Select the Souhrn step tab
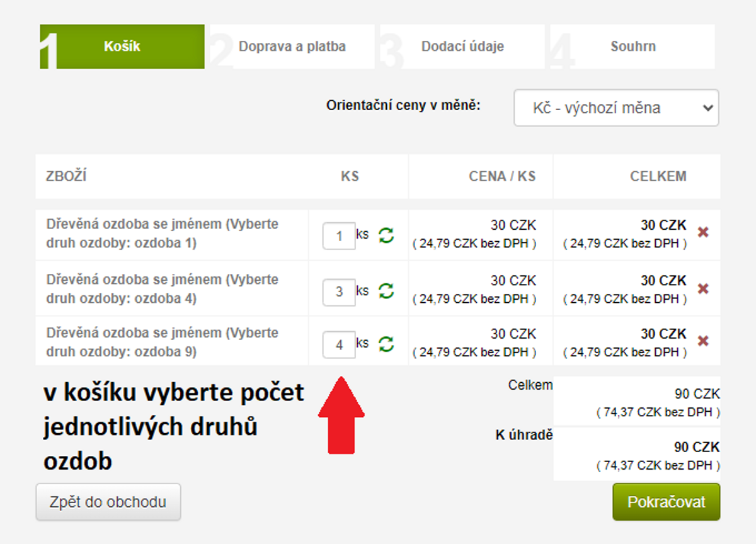756x544 pixels. pyautogui.click(x=633, y=47)
